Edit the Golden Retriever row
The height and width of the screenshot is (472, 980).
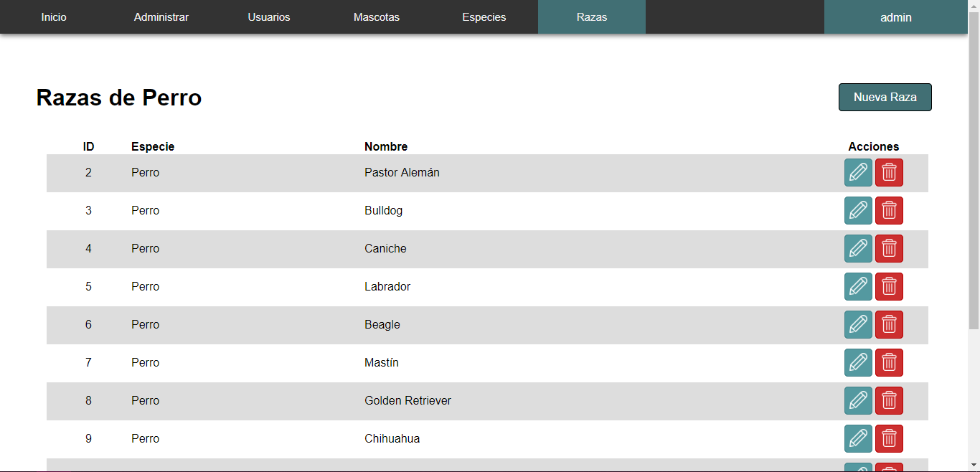[x=858, y=400]
